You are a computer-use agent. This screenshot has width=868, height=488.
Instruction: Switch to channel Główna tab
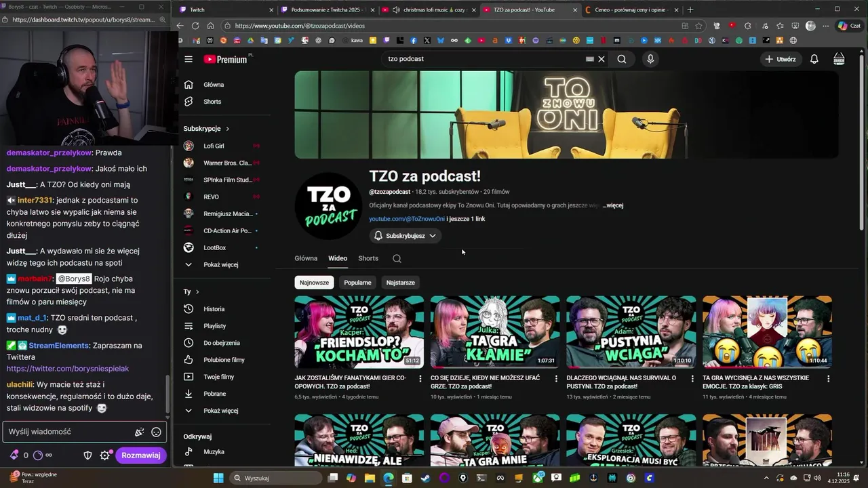coord(306,258)
